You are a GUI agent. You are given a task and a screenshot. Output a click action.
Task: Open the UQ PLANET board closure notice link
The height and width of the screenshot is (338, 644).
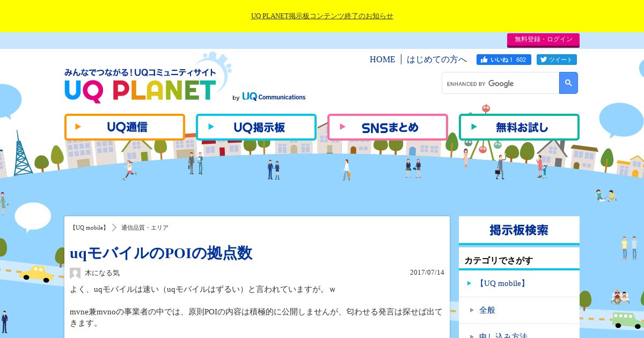322,16
